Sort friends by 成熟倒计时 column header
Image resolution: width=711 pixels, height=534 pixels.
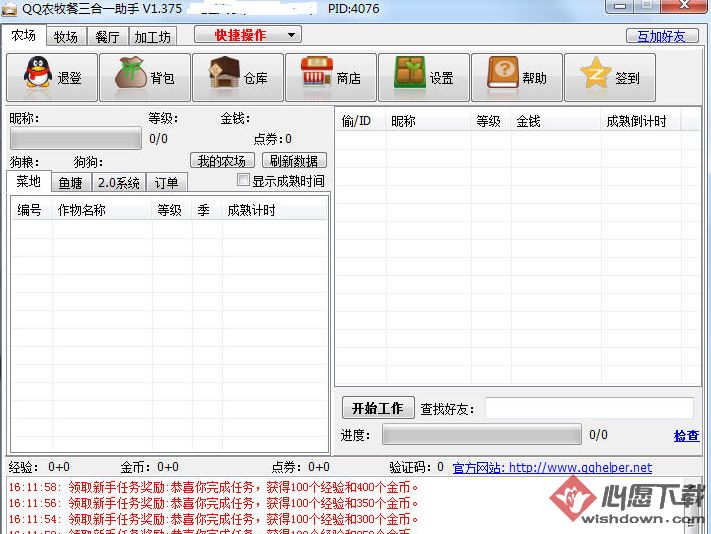pyautogui.click(x=641, y=121)
